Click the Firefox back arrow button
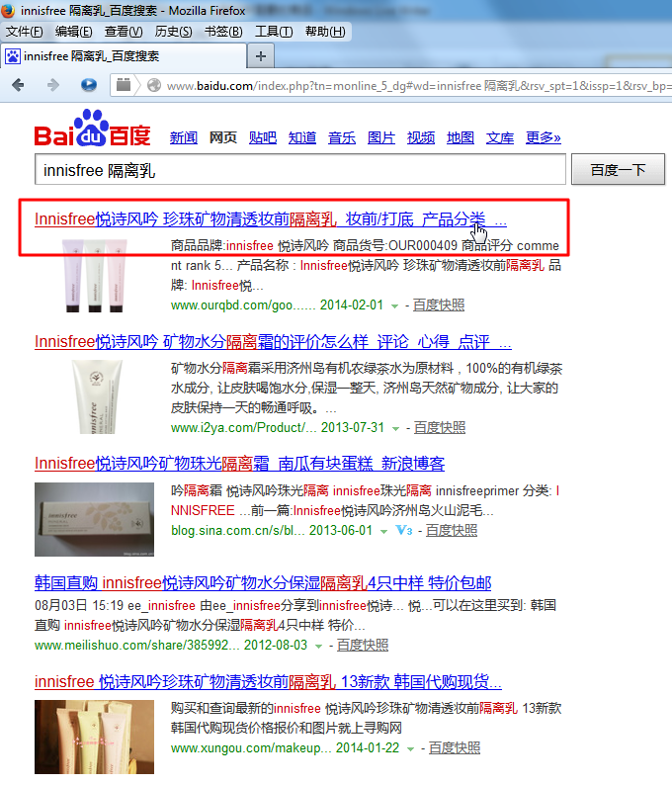 [x=18, y=85]
